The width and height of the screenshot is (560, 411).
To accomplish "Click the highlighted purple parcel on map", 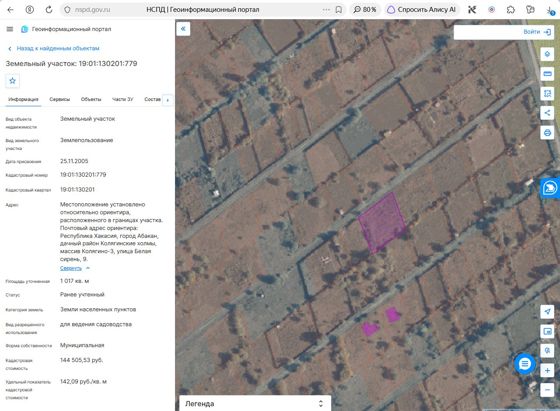I will [x=382, y=223].
